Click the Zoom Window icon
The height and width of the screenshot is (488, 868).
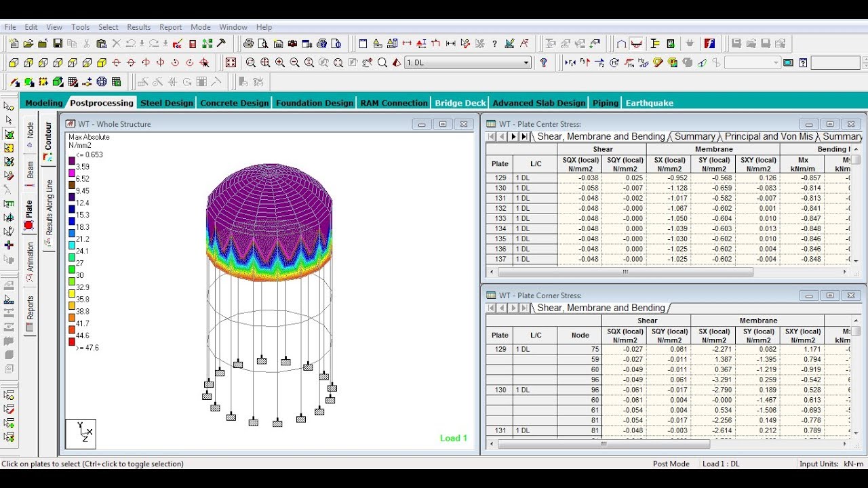point(251,62)
